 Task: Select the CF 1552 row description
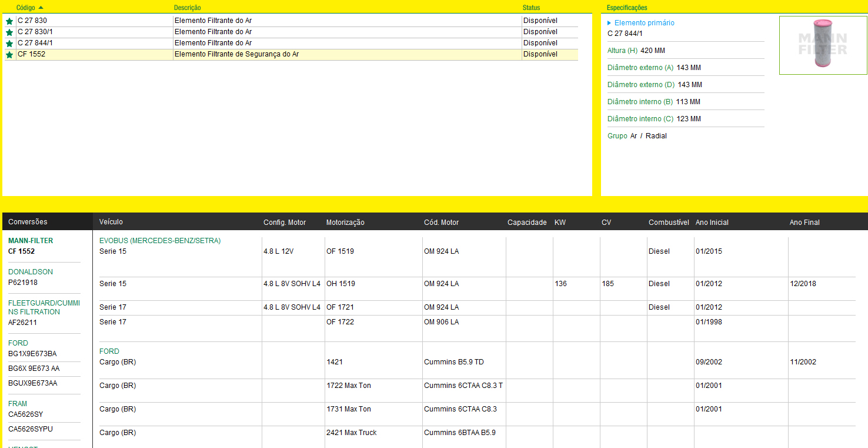(236, 54)
